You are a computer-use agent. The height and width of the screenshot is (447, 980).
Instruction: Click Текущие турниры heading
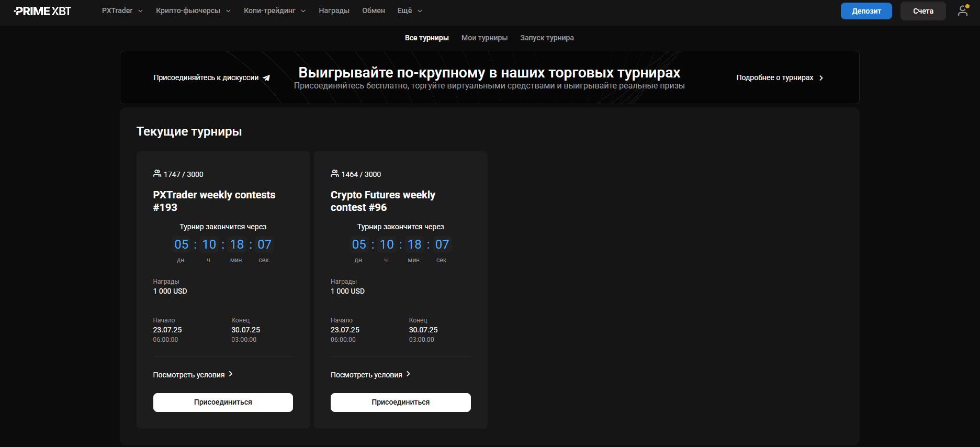(x=189, y=131)
